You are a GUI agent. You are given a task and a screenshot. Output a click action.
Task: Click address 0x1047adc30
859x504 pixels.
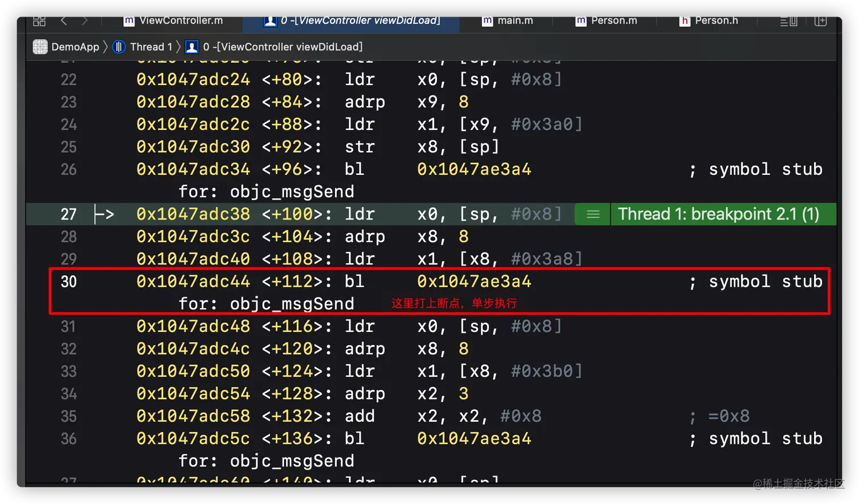click(x=193, y=147)
